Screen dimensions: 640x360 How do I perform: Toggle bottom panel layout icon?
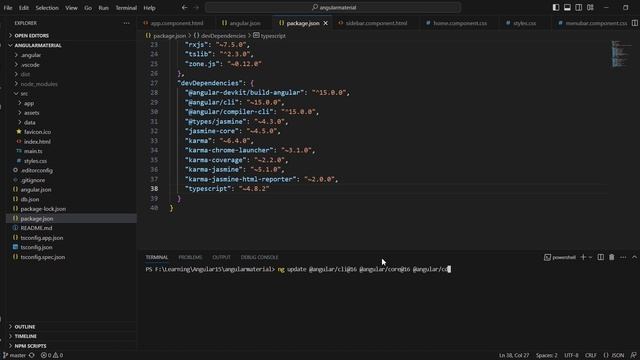click(567, 7)
